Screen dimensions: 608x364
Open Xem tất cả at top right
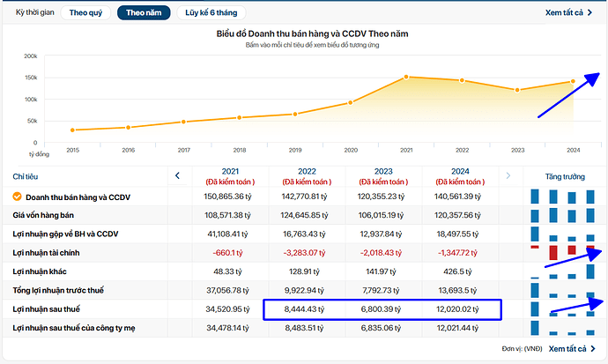click(569, 14)
